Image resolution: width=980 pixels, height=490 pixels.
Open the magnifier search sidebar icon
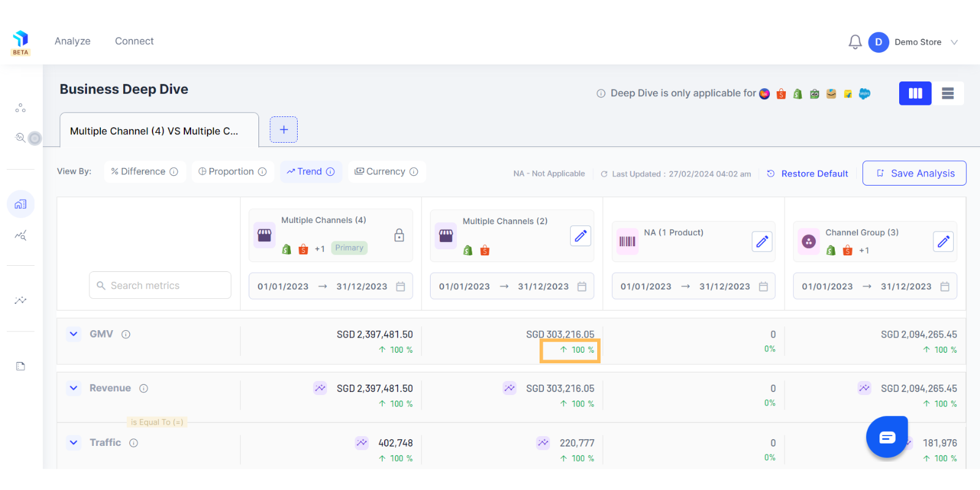21,137
